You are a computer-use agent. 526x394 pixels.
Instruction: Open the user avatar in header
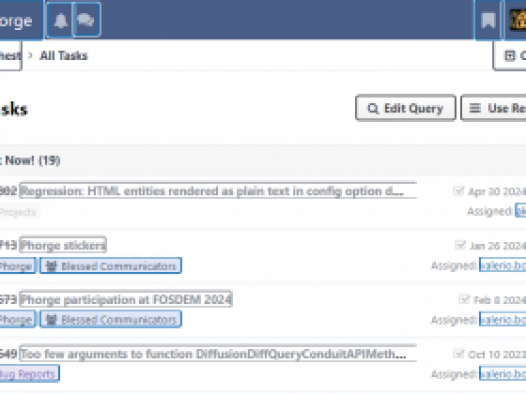coord(518,20)
